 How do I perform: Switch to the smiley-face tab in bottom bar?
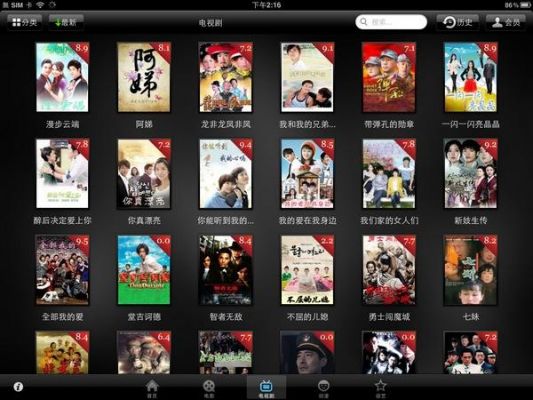coord(323,388)
